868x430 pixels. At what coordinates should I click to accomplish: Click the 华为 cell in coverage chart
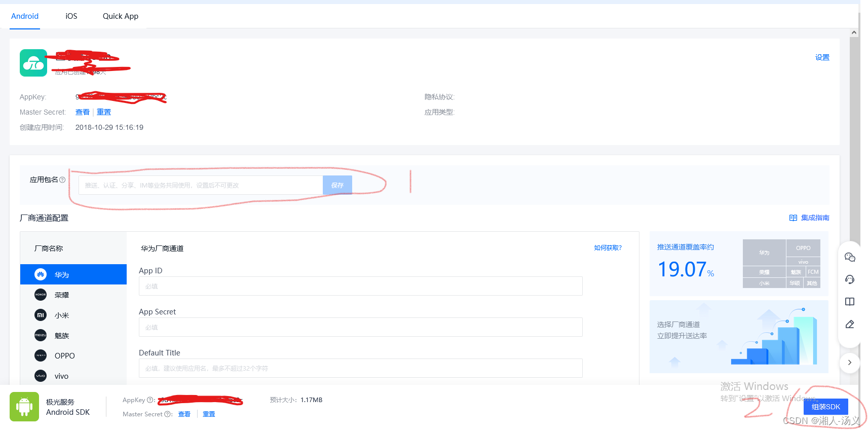click(764, 253)
